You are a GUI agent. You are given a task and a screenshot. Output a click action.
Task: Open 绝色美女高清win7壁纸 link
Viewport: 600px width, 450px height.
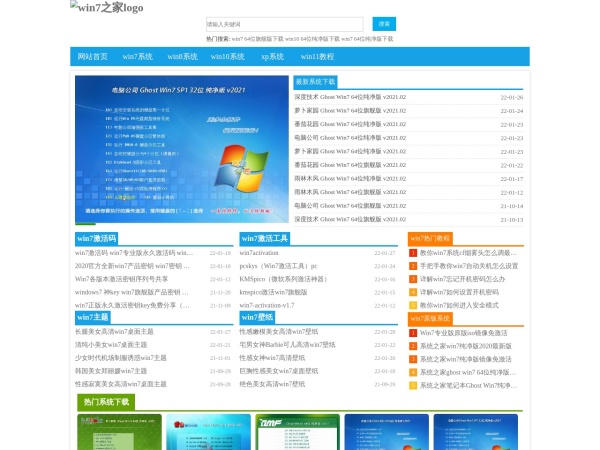pos(272,384)
